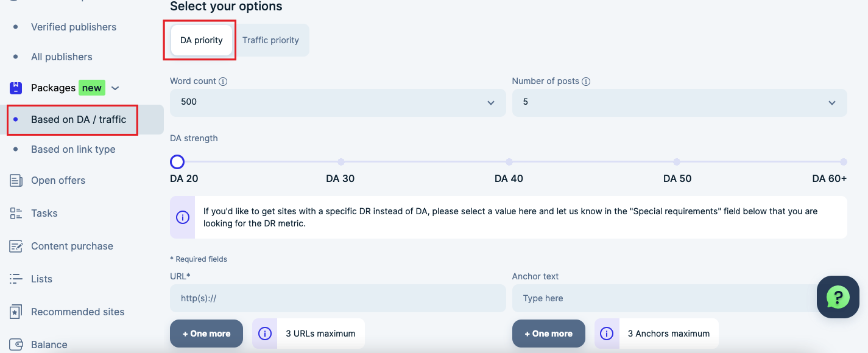Open the Word count dropdown
This screenshot has height=353, width=868.
(x=337, y=102)
